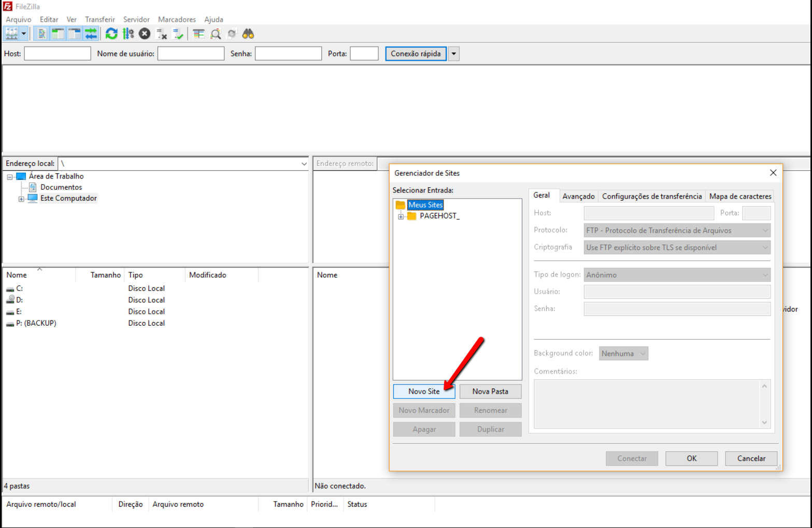This screenshot has width=812, height=528.
Task: Sort queue by Status column
Action: [x=389, y=504]
